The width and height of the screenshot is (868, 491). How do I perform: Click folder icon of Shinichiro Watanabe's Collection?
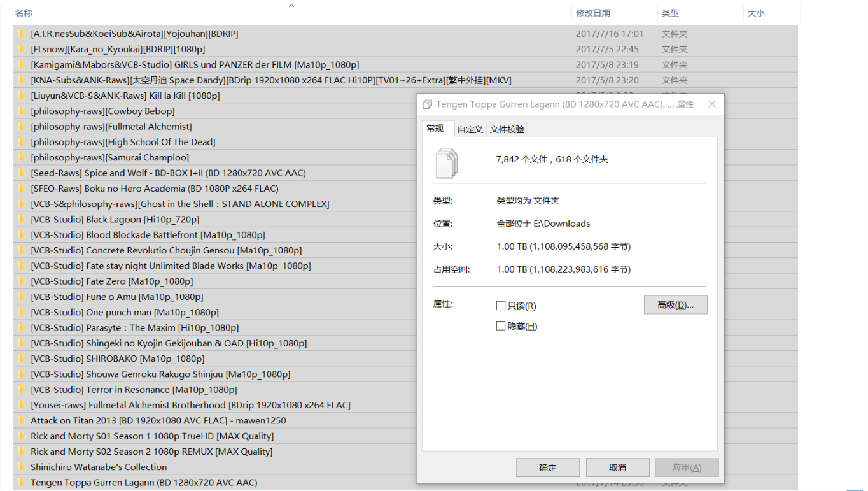pos(21,467)
